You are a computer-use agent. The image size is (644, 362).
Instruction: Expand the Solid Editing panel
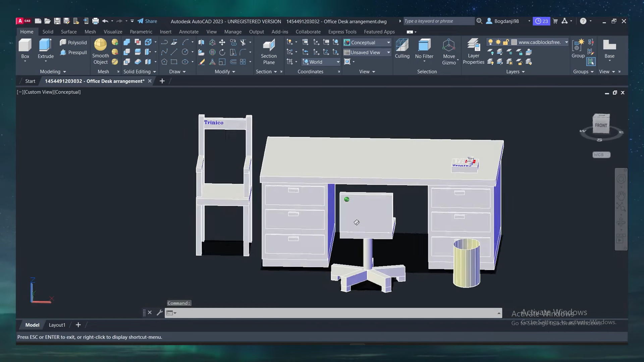pos(140,71)
